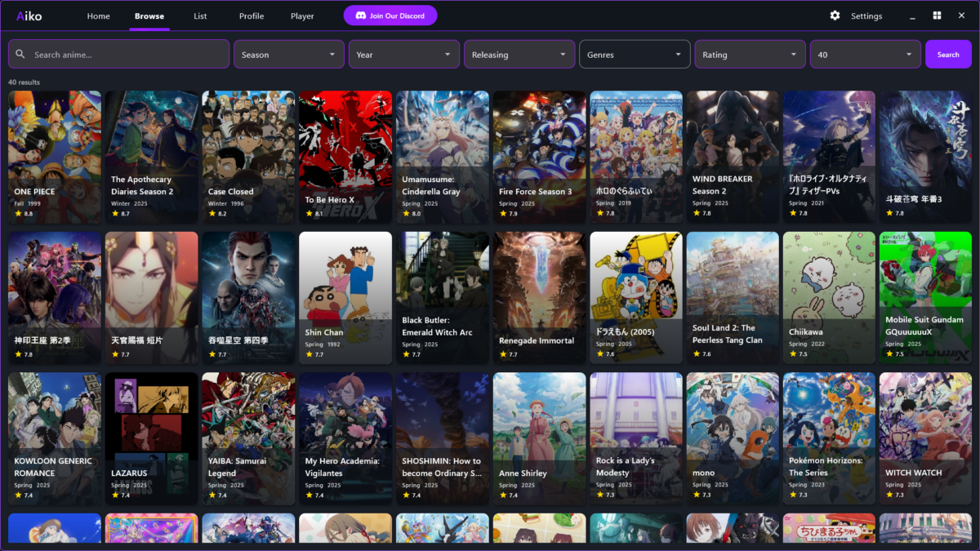Click the Rock is a Lady's Modesty title
Viewport: 980px width, 551px height.
point(626,467)
